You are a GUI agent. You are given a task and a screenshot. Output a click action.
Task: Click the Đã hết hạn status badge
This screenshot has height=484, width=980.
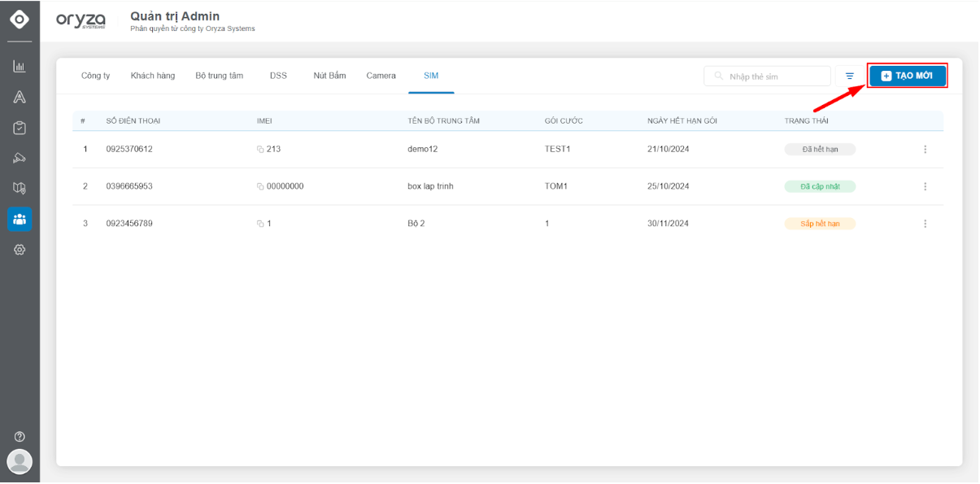tap(820, 150)
